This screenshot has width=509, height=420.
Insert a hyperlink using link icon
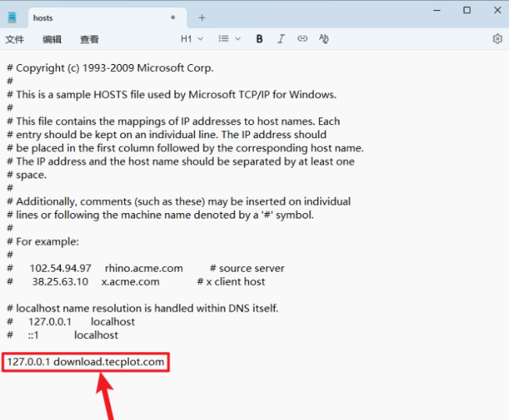pos(302,38)
